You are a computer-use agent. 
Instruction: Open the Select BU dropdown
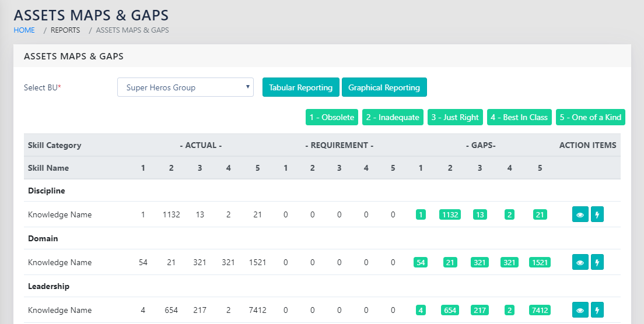coord(185,87)
